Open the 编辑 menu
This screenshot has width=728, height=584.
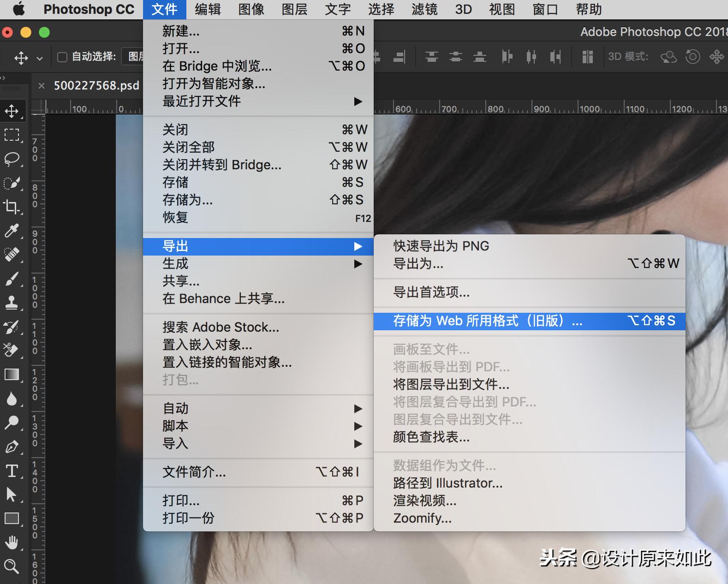(x=208, y=9)
